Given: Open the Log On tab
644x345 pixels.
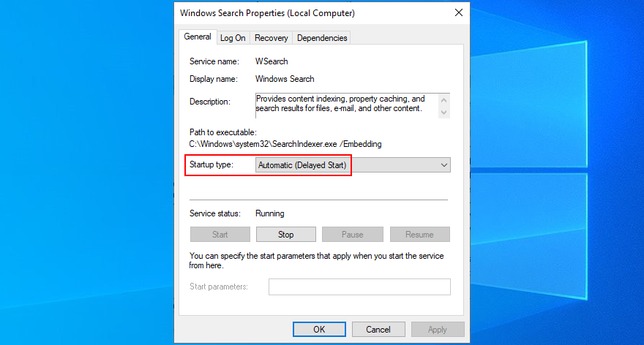Looking at the screenshot, I should [233, 38].
